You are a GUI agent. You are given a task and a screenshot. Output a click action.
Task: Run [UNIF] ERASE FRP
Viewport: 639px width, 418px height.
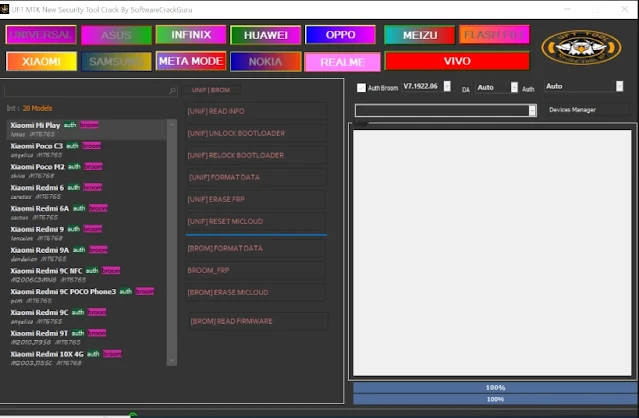(256, 199)
